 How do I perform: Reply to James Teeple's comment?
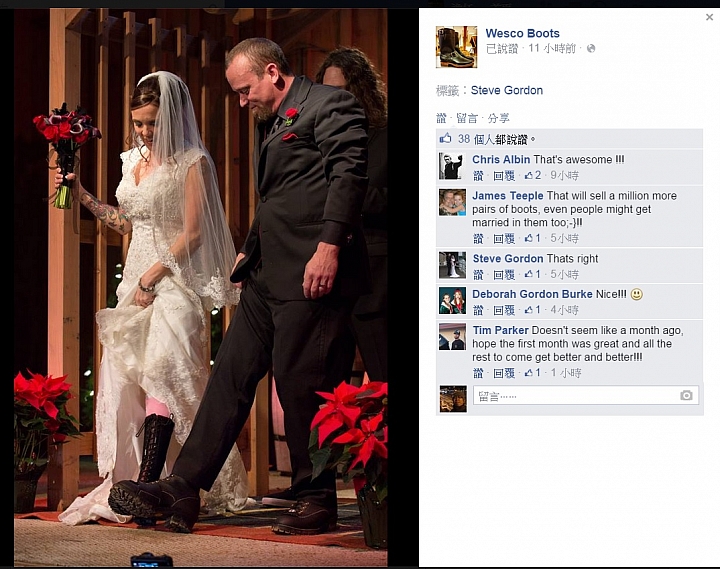click(x=504, y=238)
